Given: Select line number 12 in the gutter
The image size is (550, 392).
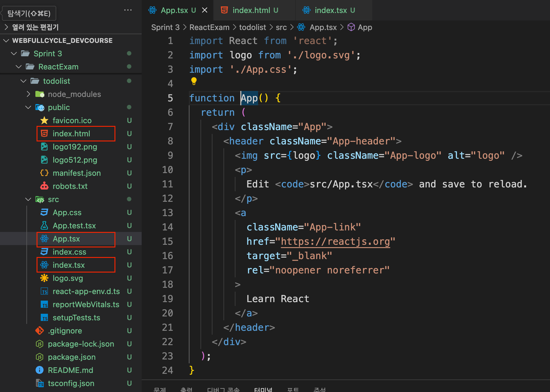Looking at the screenshot, I should 167,199.
